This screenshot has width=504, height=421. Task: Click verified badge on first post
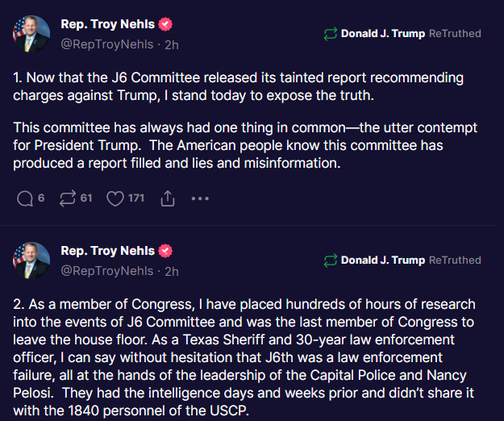click(165, 24)
